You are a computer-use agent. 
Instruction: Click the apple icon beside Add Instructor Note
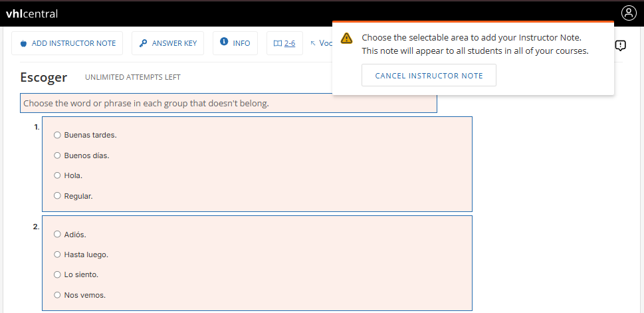pos(23,43)
